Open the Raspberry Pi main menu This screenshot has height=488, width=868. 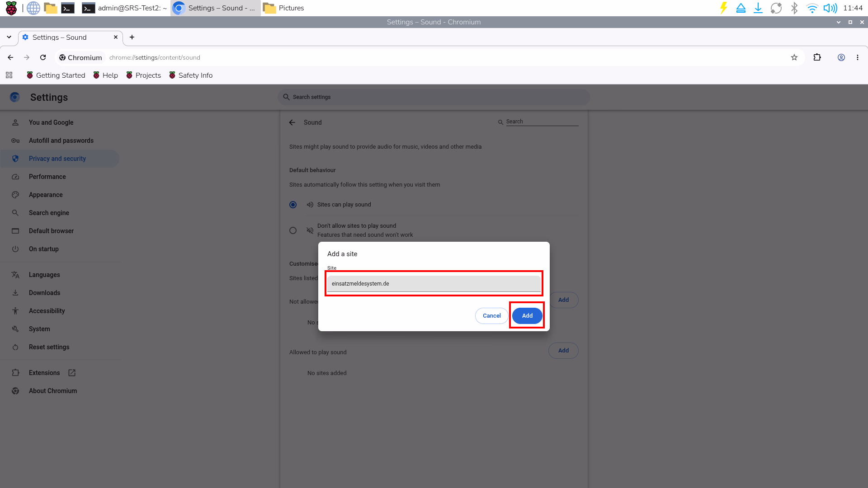pos(11,8)
